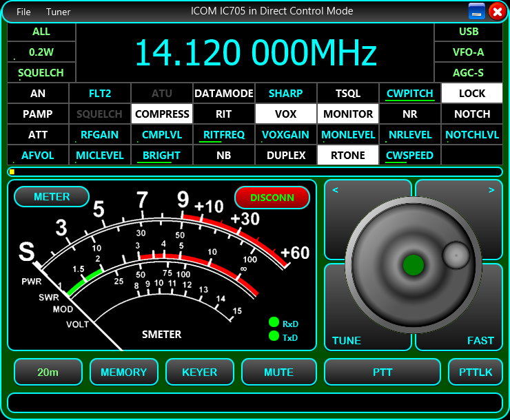Click the 14.120 000MHz frequency display
This screenshot has width=510, height=420.
(x=255, y=52)
